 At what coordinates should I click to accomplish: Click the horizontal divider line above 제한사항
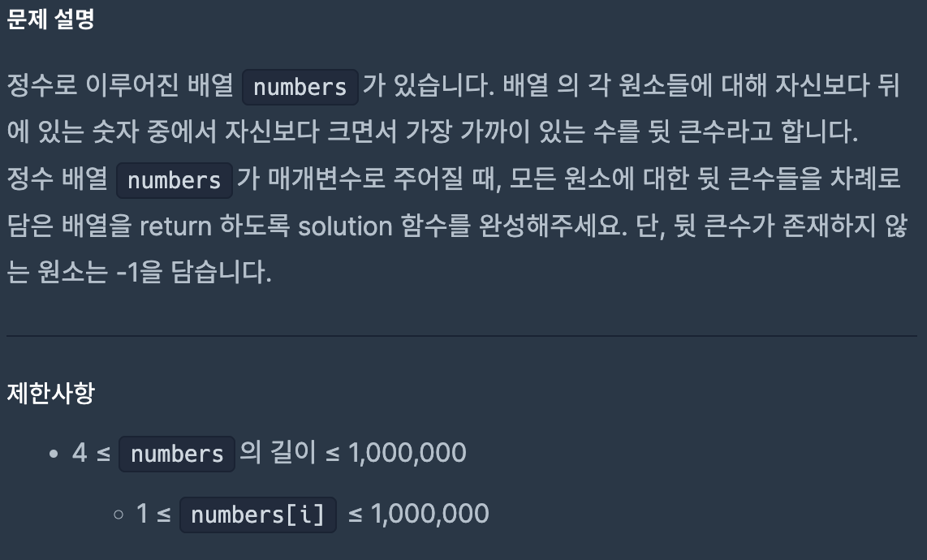point(462,336)
